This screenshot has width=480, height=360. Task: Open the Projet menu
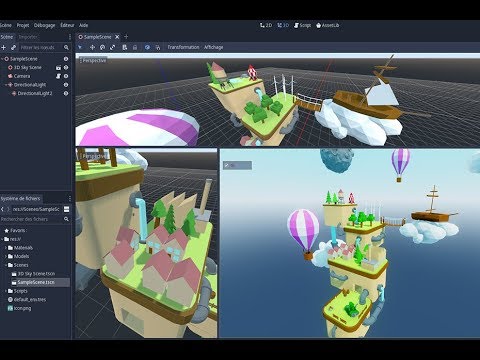23,25
